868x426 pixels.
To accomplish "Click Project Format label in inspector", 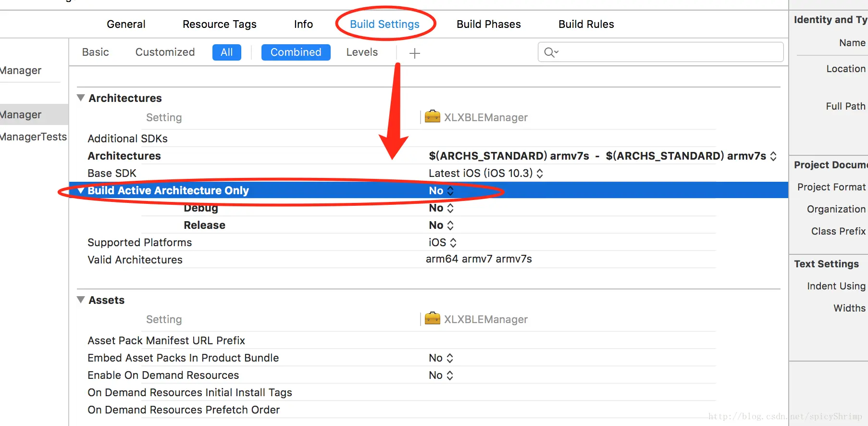I will point(831,187).
